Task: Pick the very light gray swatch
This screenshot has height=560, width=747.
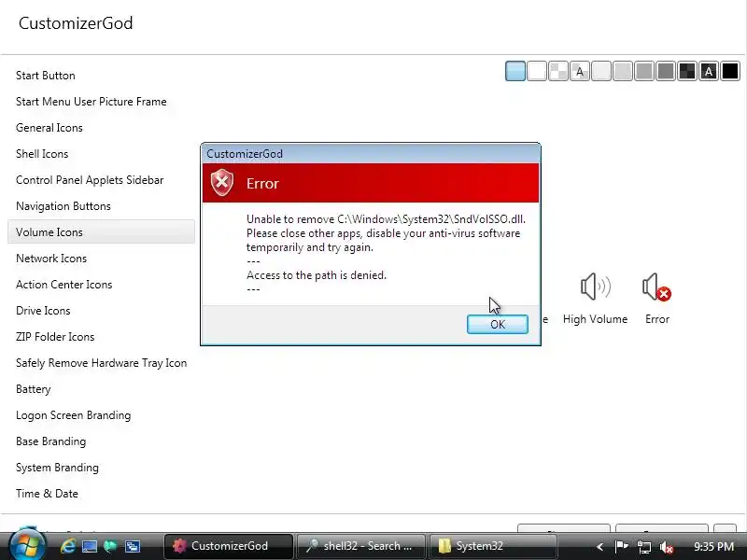Action: point(601,72)
